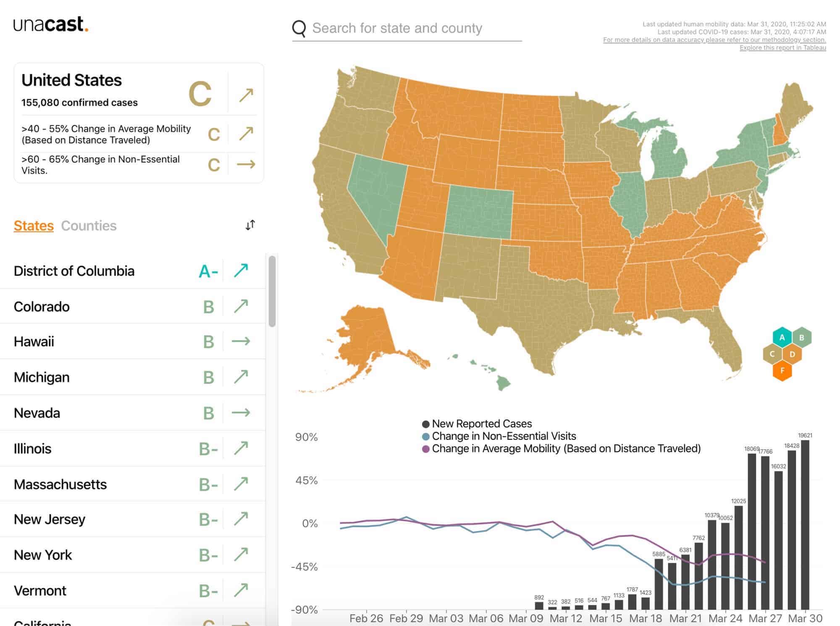Viewport: 840px width, 626px height.
Task: Select the States tab
Action: click(34, 226)
